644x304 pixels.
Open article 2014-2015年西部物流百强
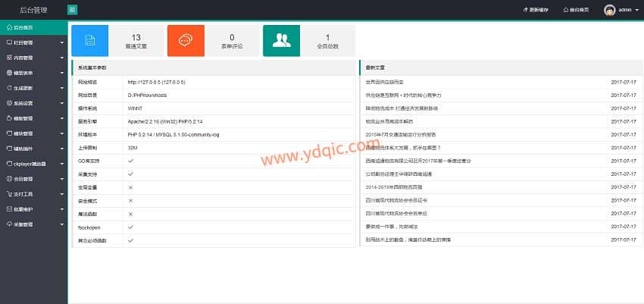click(394, 187)
